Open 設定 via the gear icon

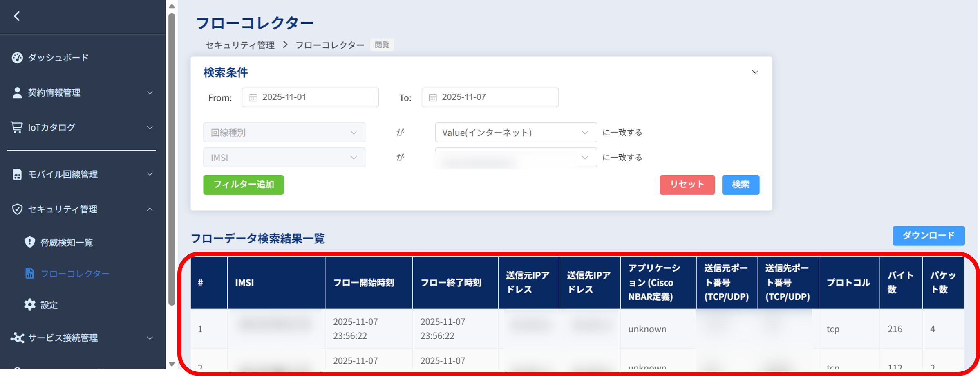(29, 304)
